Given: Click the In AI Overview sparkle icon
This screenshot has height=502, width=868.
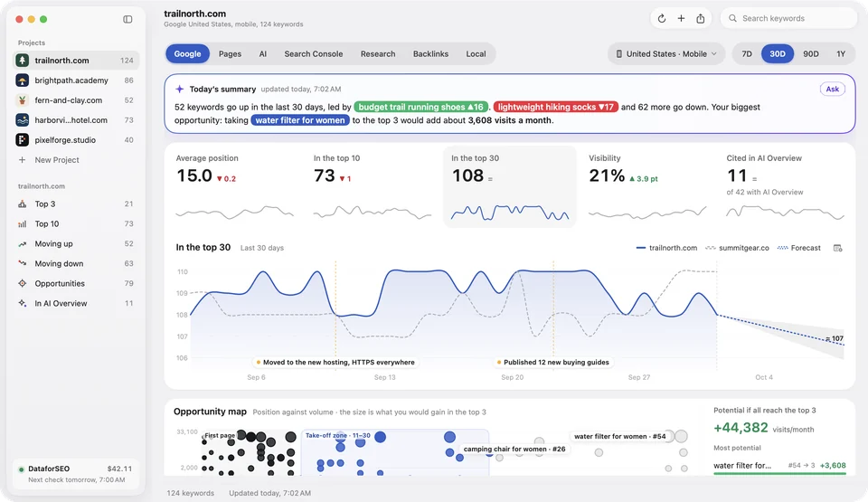Looking at the screenshot, I should point(22,303).
